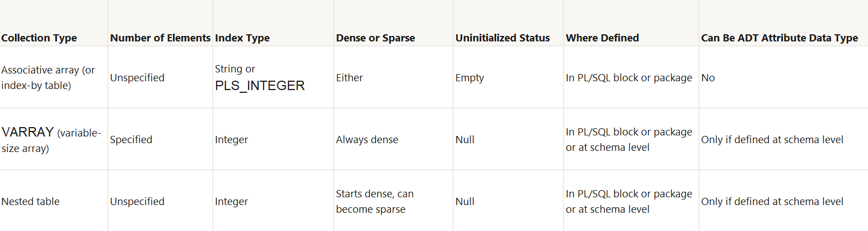Select Null status in the VARRAY row
This screenshot has width=868, height=231.
tap(465, 140)
